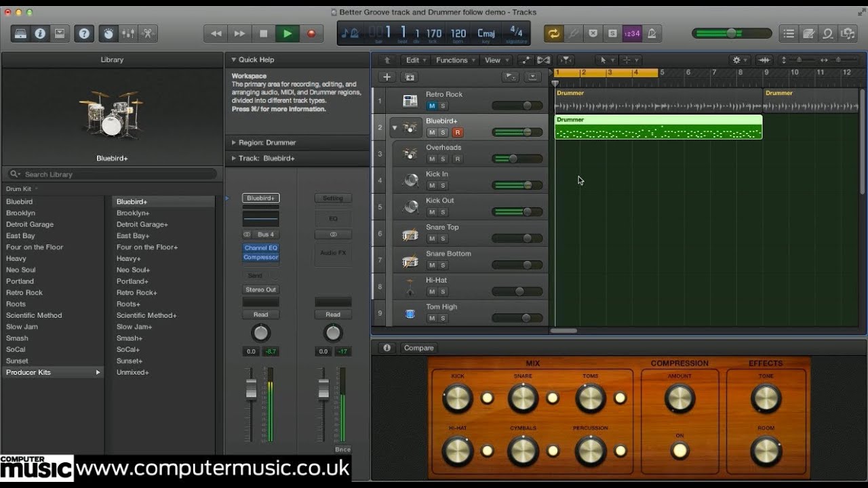Open the Mixer faders icon
The width and height of the screenshot is (868, 488).
pyautogui.click(x=127, y=33)
